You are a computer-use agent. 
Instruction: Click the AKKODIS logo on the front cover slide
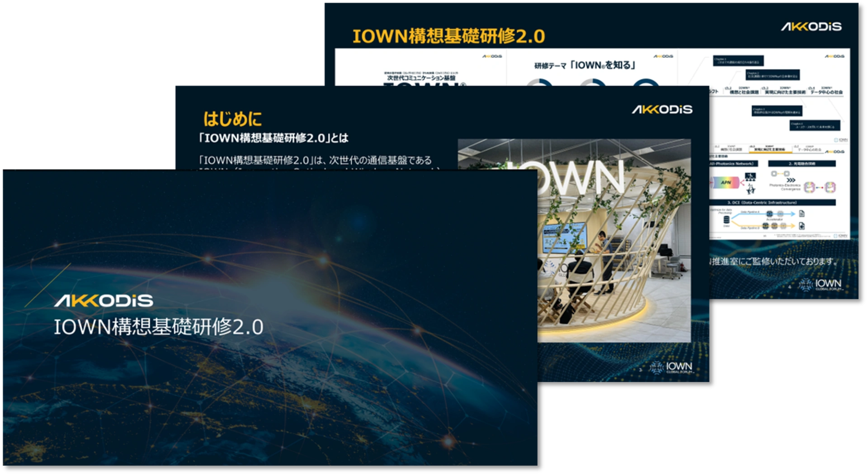click(104, 301)
